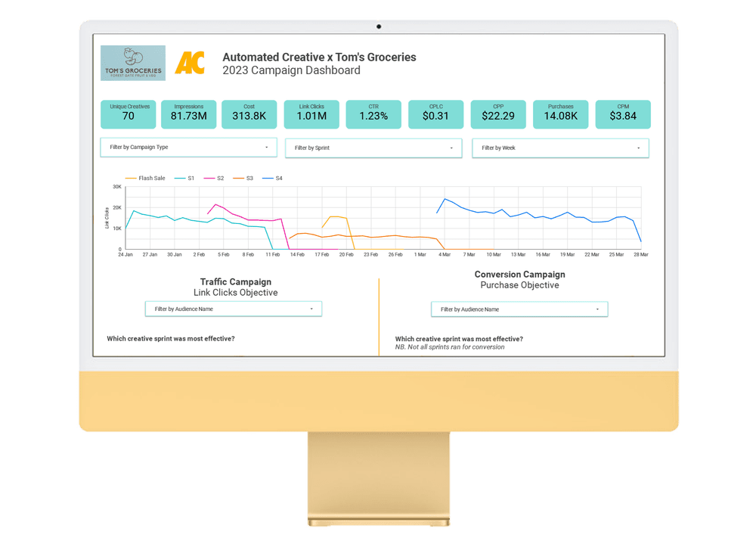The image size is (756, 547).
Task: Open the Filter by Sprint dropdown
Action: [x=373, y=148]
